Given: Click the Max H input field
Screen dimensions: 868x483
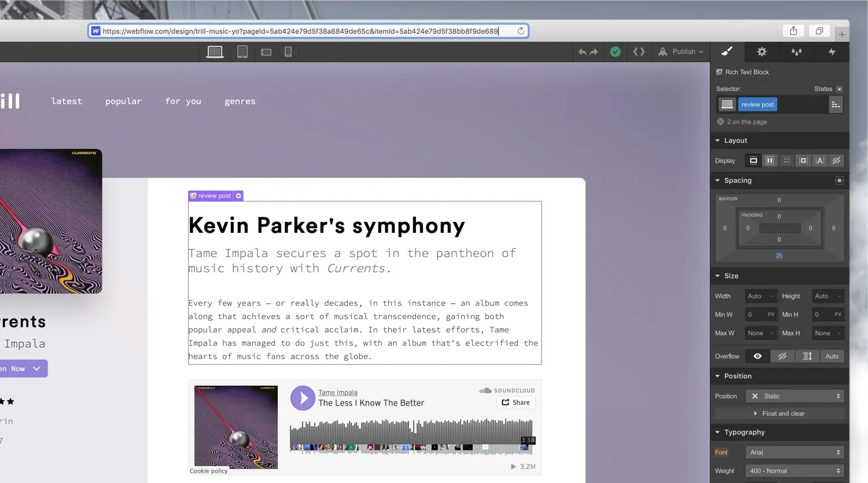Looking at the screenshot, I should [x=828, y=333].
